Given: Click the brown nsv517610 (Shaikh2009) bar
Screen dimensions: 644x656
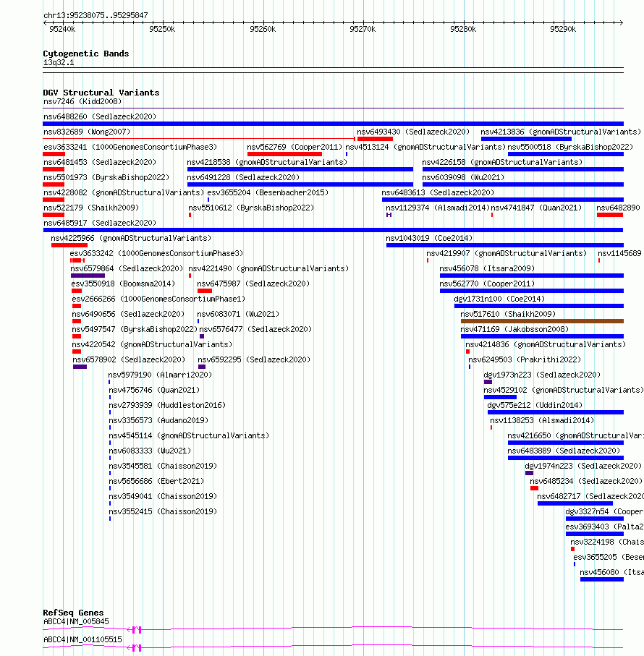Looking at the screenshot, I should [542, 321].
